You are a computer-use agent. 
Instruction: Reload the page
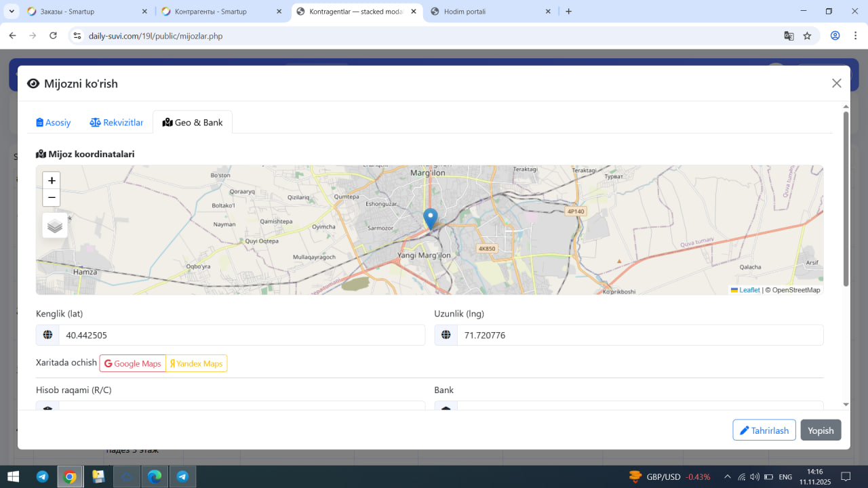point(54,36)
